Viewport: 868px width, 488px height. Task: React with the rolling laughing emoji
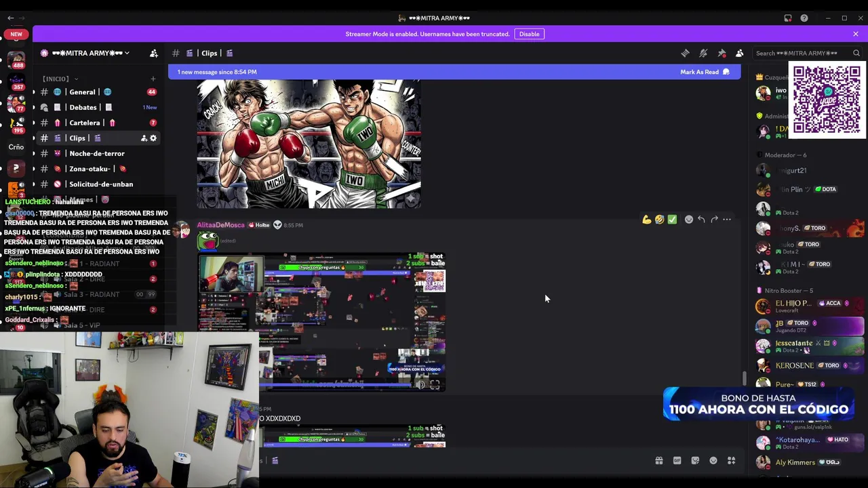[659, 220]
